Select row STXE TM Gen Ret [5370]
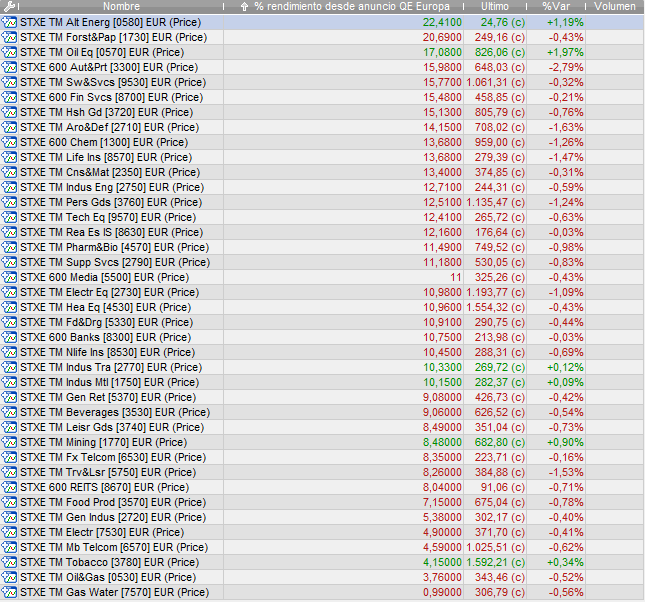The height and width of the screenshot is (602, 645). (x=322, y=398)
